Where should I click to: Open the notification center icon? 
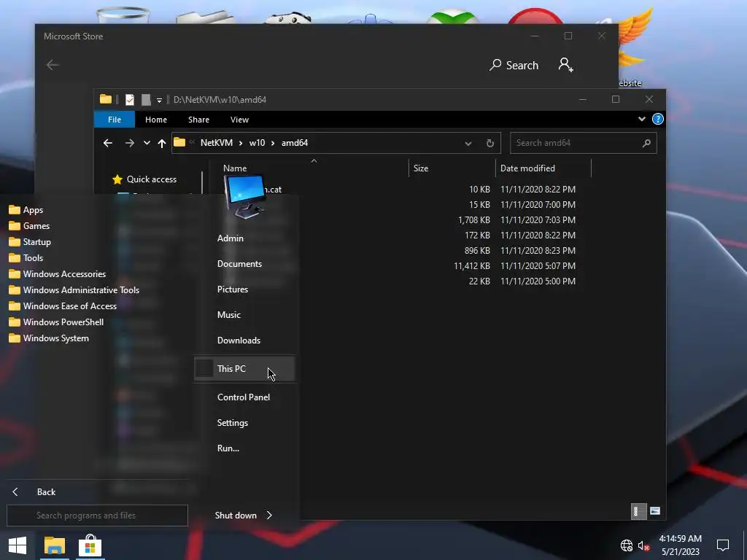(723, 545)
